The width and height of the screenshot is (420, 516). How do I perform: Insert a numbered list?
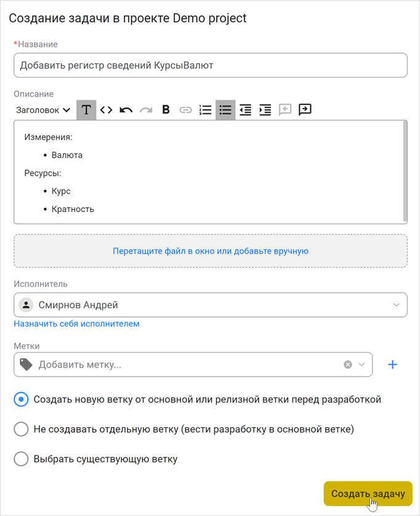(206, 110)
